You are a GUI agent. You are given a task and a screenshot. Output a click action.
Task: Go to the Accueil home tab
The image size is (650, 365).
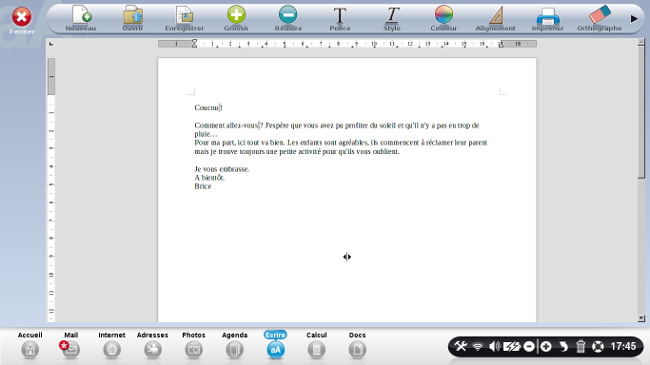pos(30,345)
